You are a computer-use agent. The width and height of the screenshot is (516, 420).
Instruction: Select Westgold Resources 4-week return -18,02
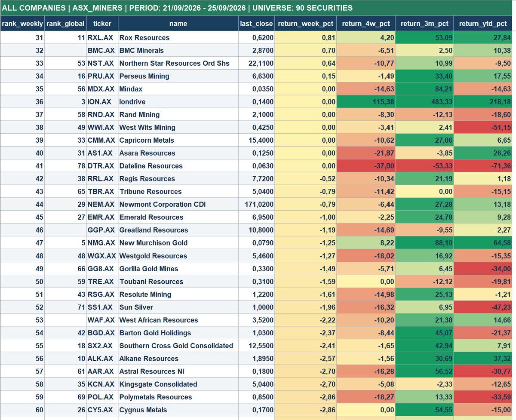point(365,256)
